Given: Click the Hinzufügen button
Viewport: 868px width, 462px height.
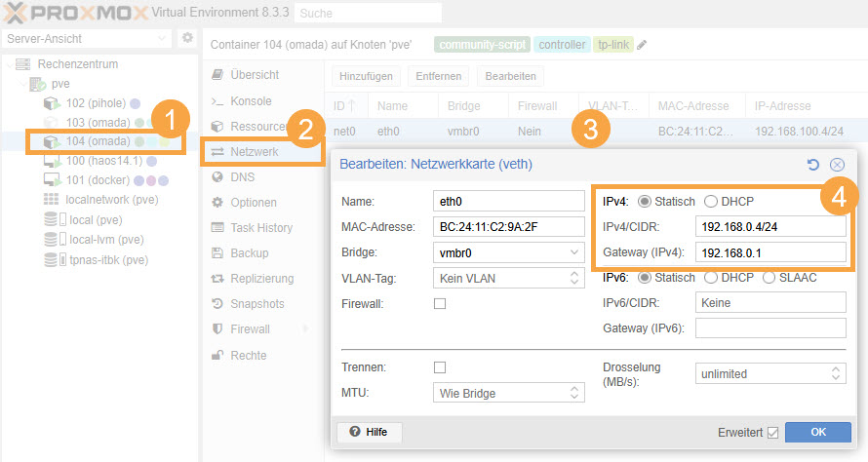Looking at the screenshot, I should pyautogui.click(x=367, y=75).
